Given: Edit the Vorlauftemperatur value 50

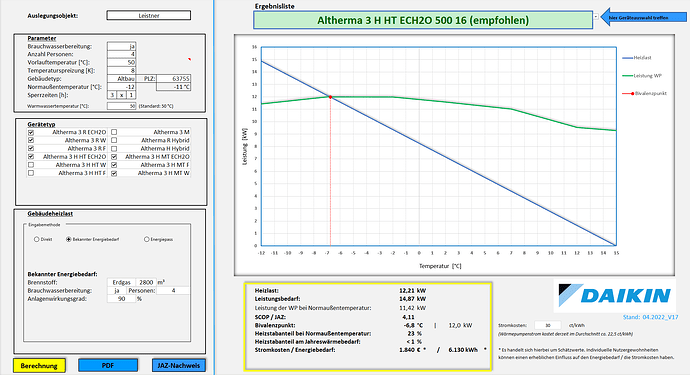Looking at the screenshot, I should click(121, 62).
